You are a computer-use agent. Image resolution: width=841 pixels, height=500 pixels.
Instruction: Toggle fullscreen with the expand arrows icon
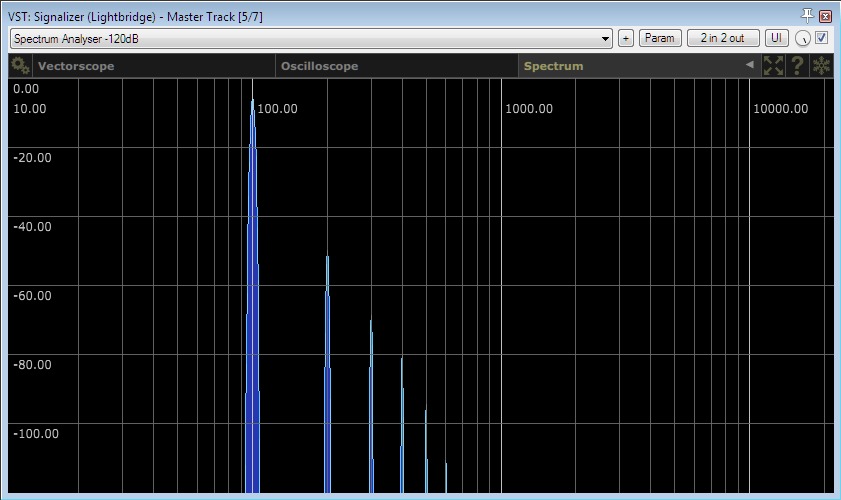[x=773, y=66]
